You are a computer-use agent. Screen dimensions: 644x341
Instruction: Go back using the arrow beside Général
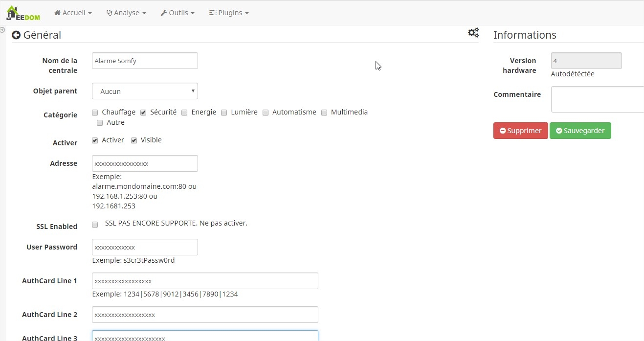pos(16,35)
